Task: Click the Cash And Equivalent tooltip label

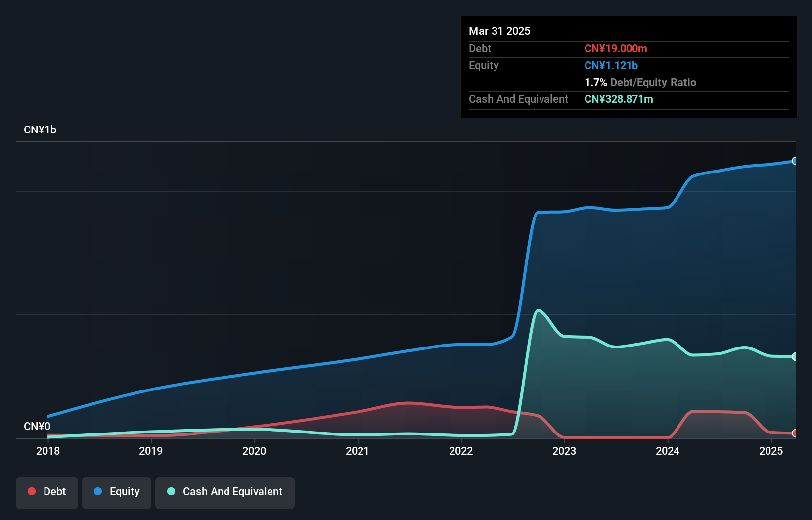Action: click(x=518, y=99)
